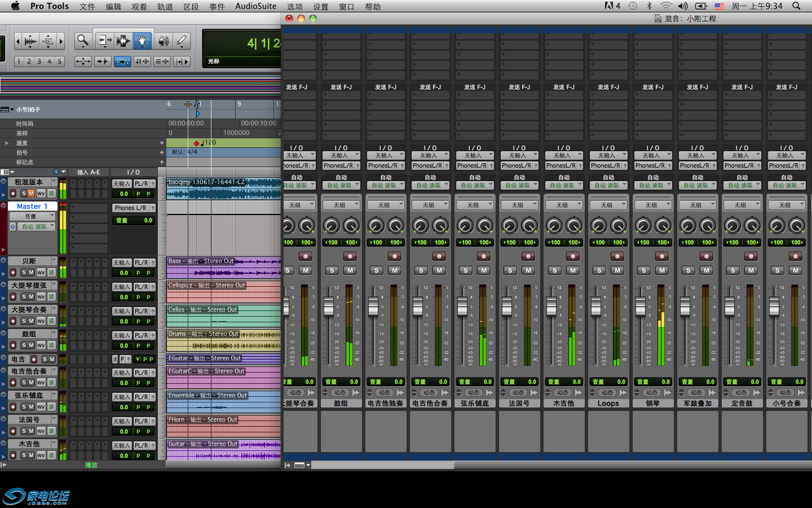
Task: Mute the 鼓组 channel in mixer
Action: coord(350,270)
